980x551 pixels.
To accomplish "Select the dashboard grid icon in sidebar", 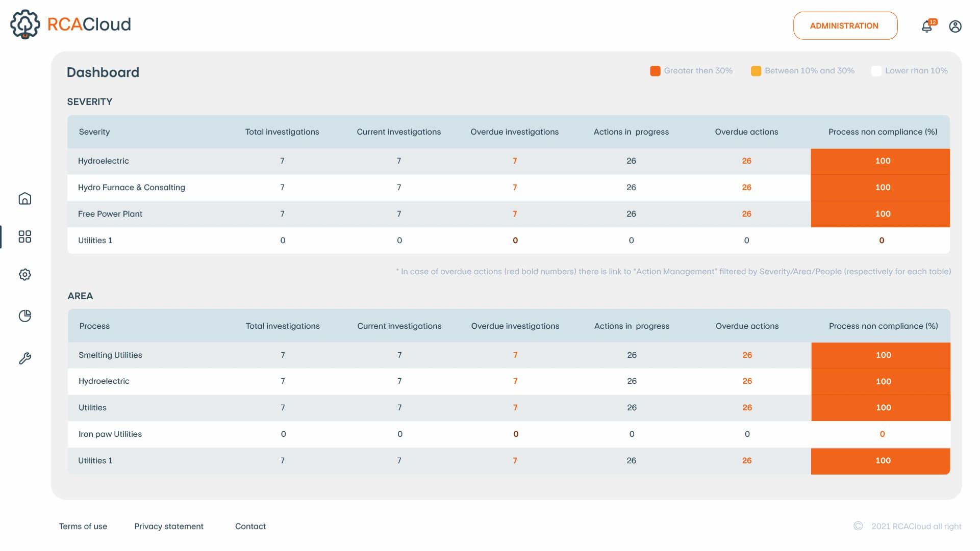I will (x=24, y=237).
